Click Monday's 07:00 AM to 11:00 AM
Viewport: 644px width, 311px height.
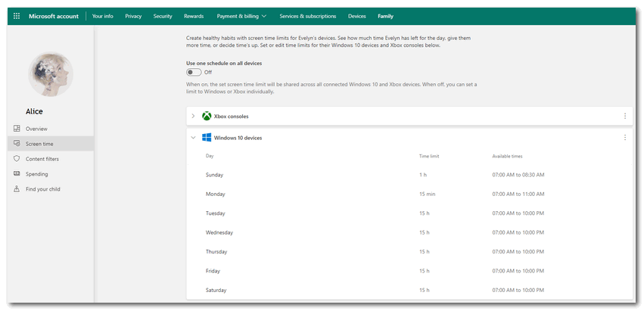coord(518,194)
